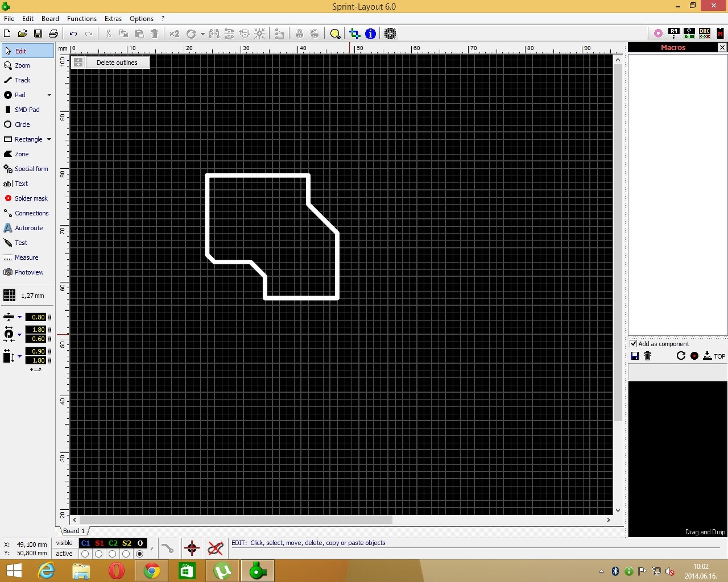This screenshot has height=582, width=728.
Task: Open the track width presets dropdown
Action: 19,317
